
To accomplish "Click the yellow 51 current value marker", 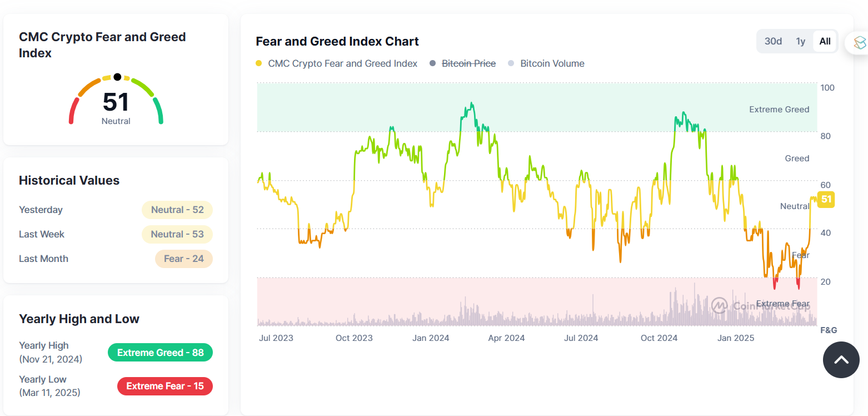I will click(826, 200).
